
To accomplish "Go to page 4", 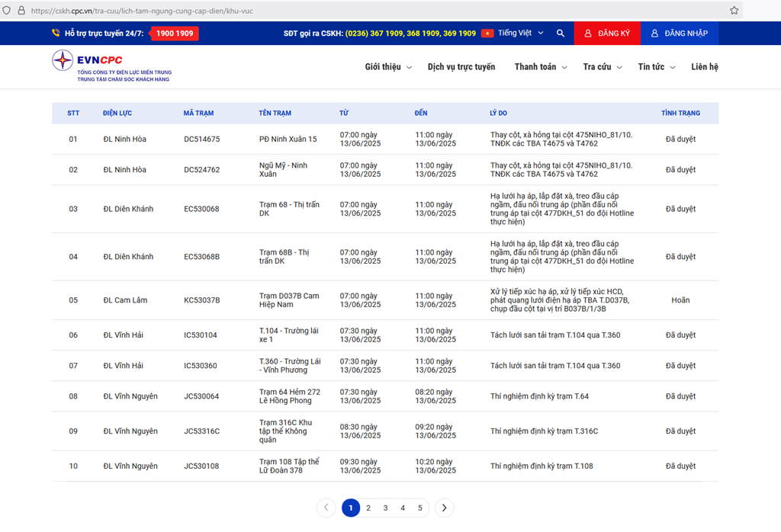I will click(x=403, y=508).
